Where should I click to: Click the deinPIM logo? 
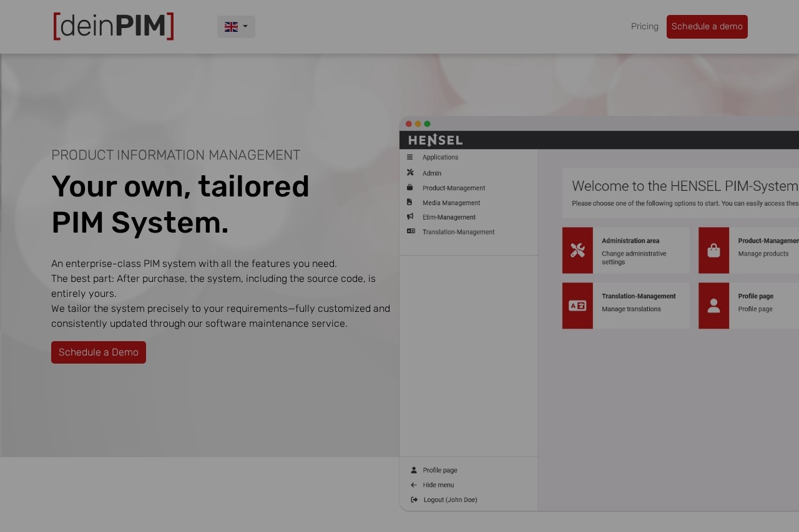click(113, 26)
